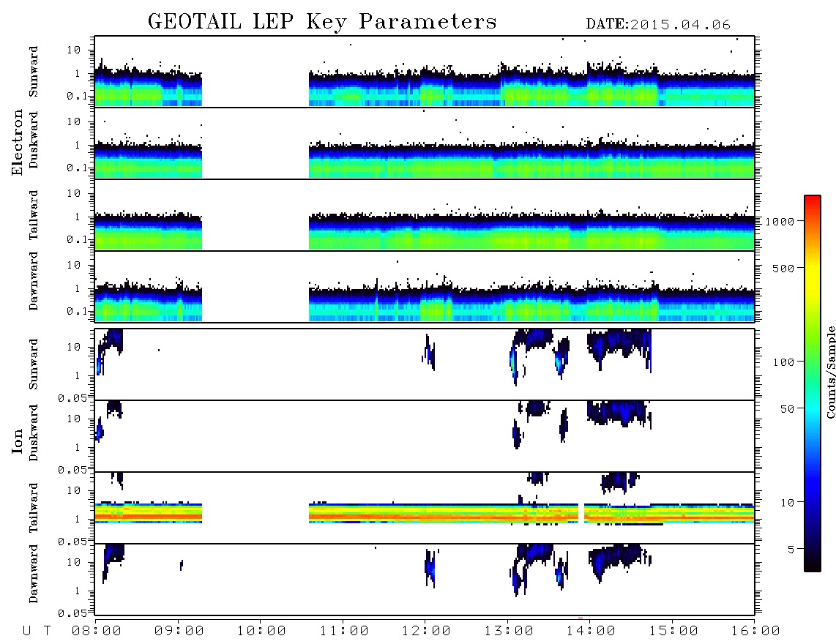
Task: Select the vertical 'Electron' group label
Action: click(17, 143)
